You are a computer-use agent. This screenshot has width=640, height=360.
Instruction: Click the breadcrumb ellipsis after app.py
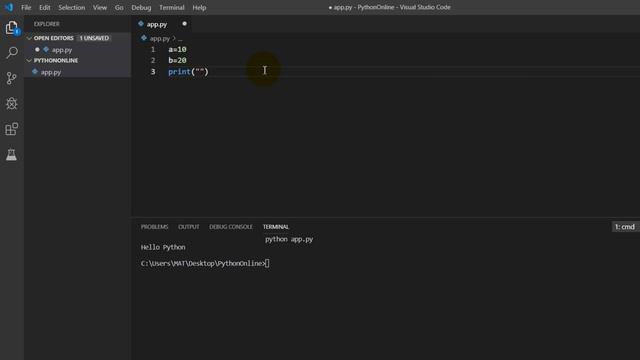pyautogui.click(x=180, y=39)
